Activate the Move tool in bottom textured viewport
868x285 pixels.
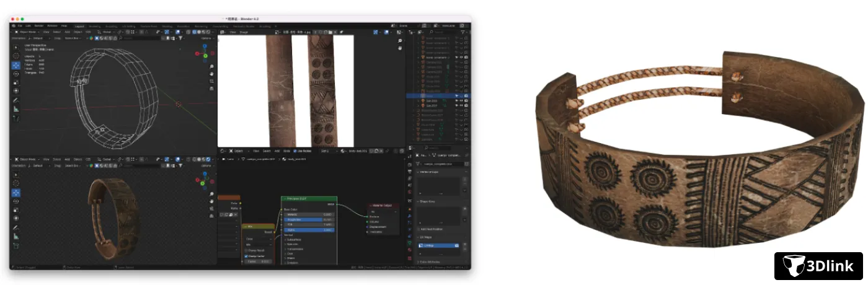(x=16, y=193)
